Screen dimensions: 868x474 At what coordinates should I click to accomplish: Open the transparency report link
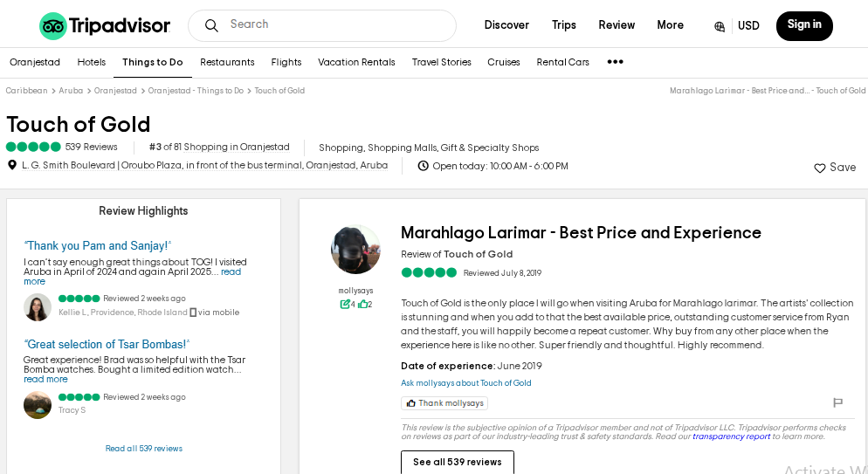tap(731, 436)
